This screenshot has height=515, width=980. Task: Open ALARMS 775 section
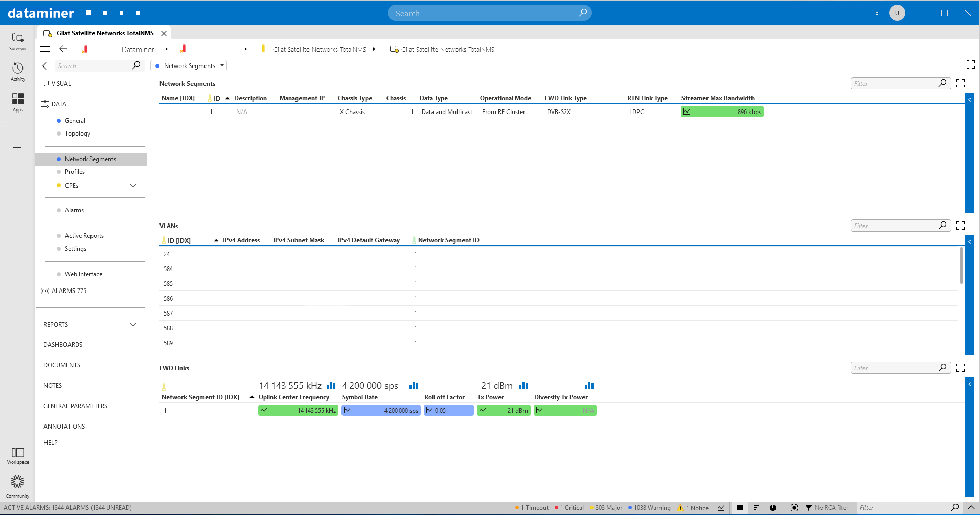(x=64, y=291)
